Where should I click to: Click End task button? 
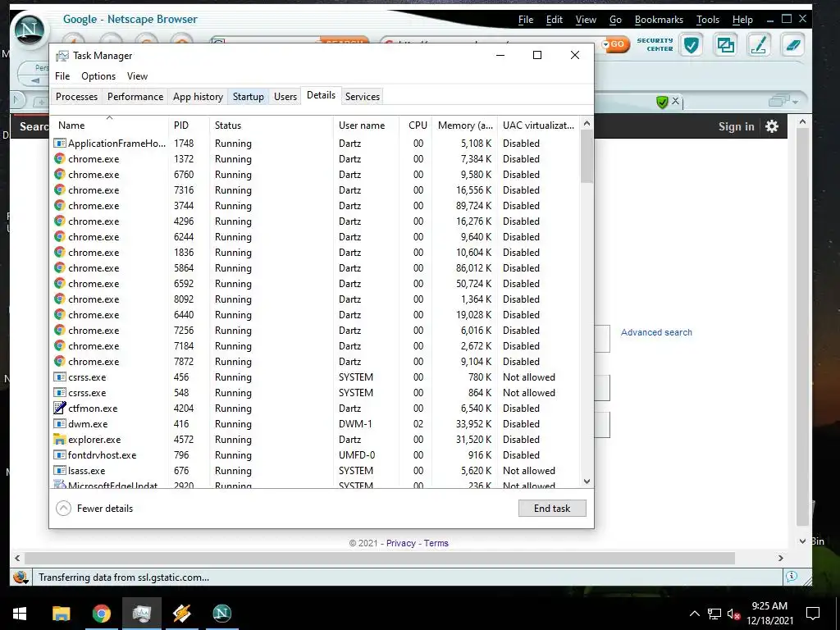pyautogui.click(x=552, y=509)
